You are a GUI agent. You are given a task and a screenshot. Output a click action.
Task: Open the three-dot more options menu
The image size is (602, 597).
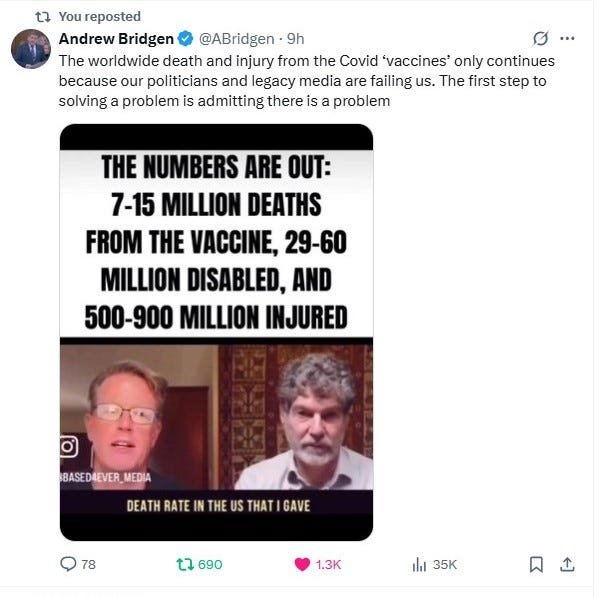tap(567, 38)
